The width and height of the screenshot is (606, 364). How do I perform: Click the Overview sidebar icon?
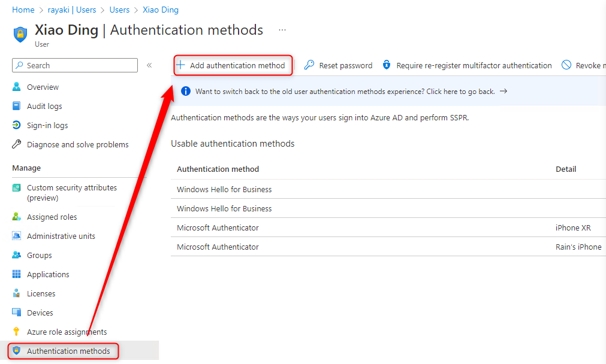point(17,87)
